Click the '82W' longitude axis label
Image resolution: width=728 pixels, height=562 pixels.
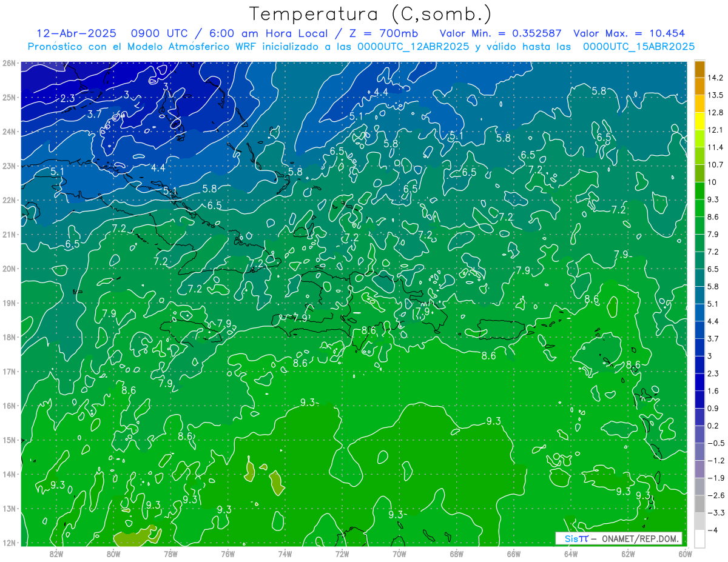[x=56, y=553]
